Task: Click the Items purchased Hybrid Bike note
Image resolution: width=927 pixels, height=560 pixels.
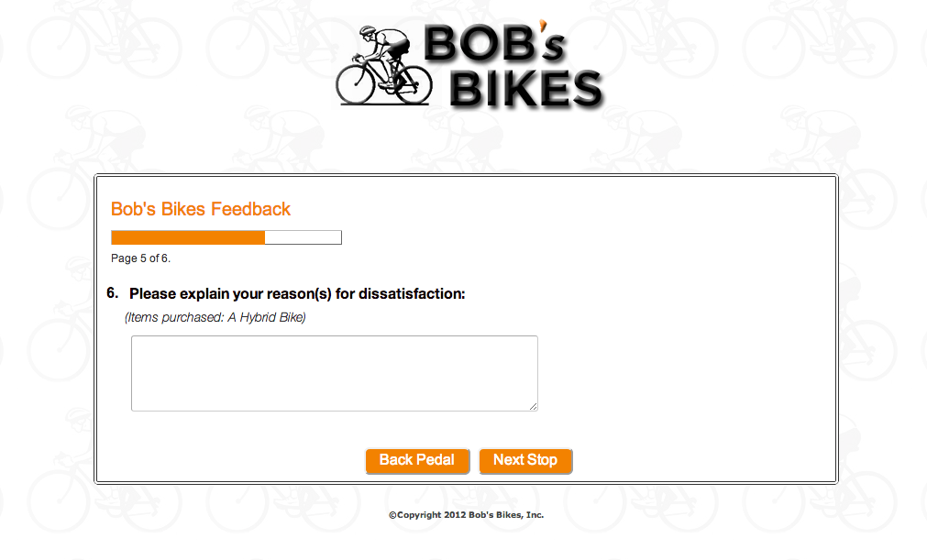Action: (215, 317)
